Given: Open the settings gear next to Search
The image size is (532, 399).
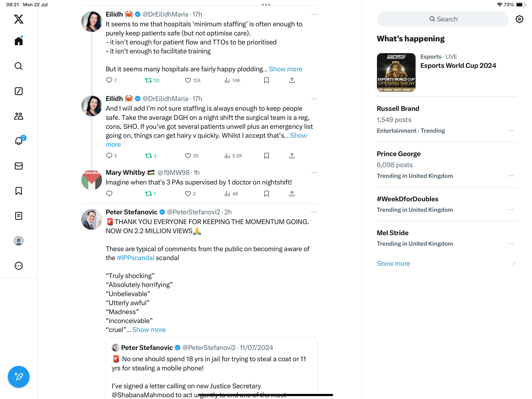Looking at the screenshot, I should (x=519, y=19).
